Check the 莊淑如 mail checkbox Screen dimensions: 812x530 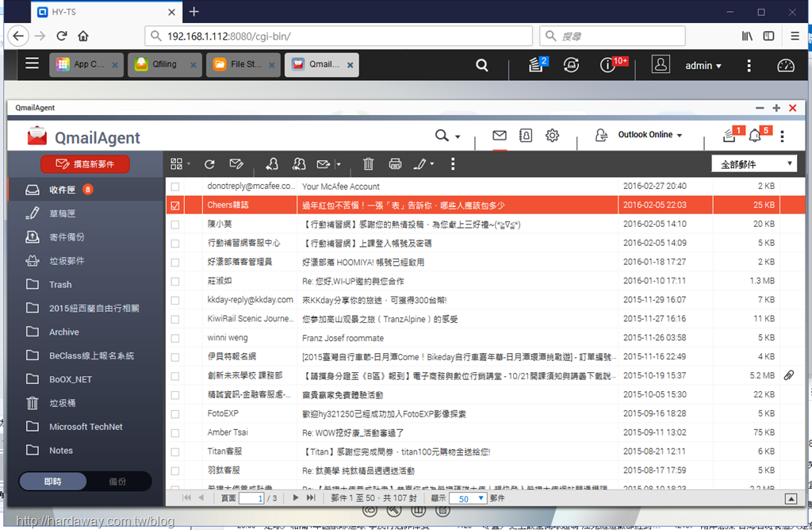click(175, 282)
